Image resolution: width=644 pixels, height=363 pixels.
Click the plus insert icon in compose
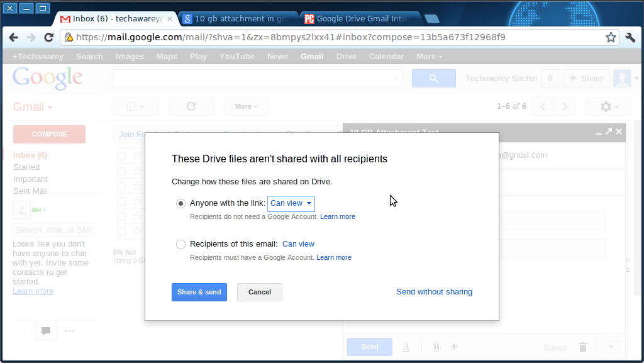point(454,347)
